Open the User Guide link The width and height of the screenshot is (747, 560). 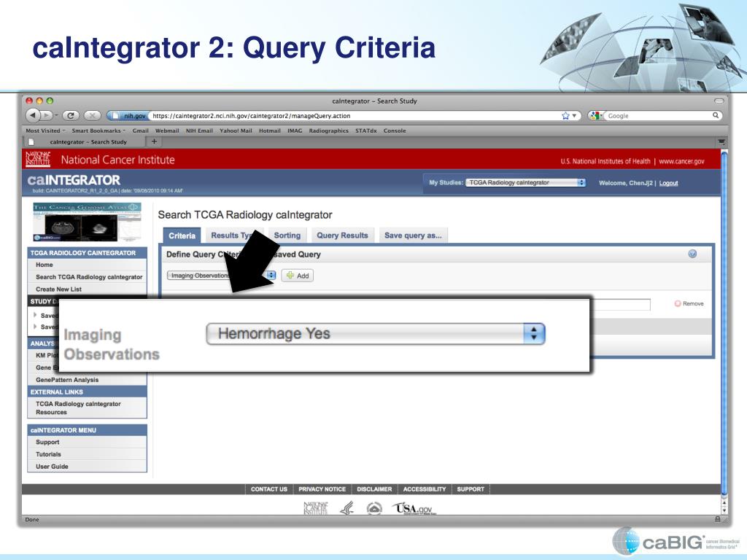tap(52, 467)
